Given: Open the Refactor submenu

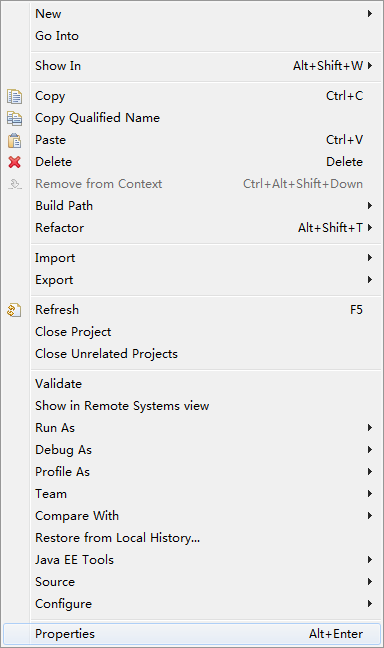Looking at the screenshot, I should 206,228.
